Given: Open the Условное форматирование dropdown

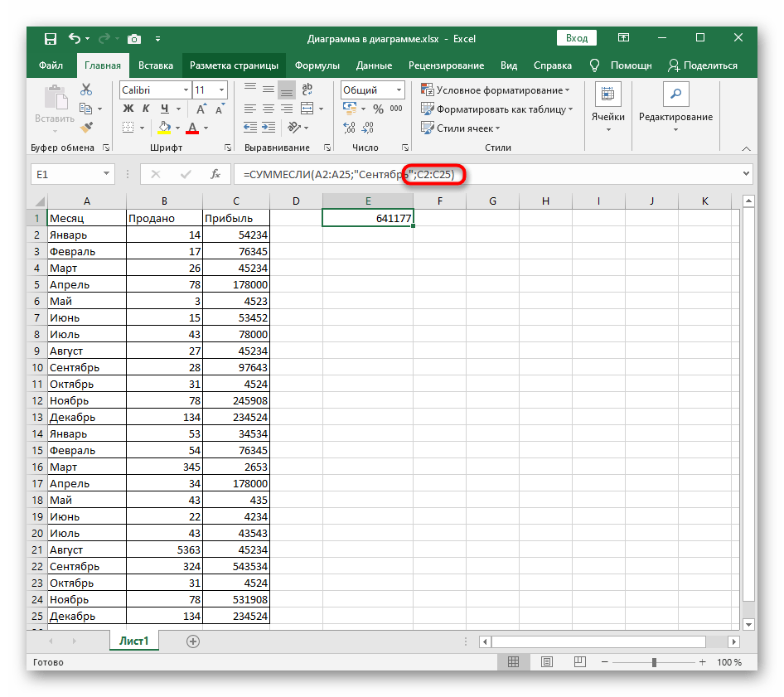Looking at the screenshot, I should tap(495, 90).
